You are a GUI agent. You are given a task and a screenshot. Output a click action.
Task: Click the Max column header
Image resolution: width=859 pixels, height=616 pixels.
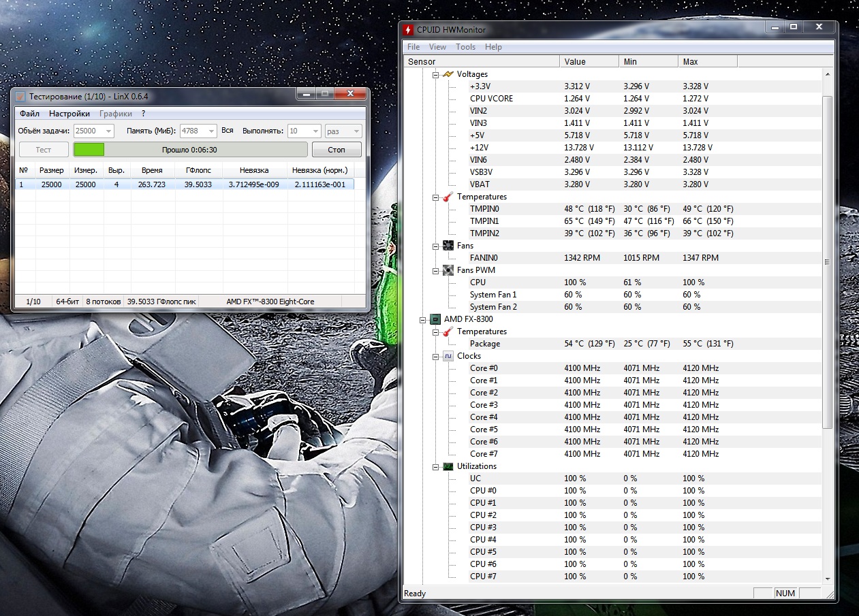pos(708,61)
